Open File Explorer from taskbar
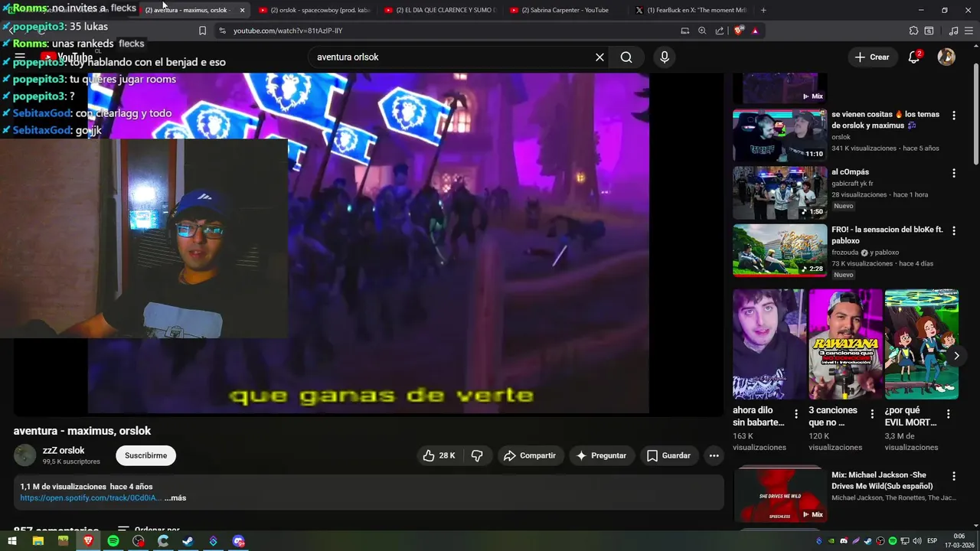 point(38,541)
